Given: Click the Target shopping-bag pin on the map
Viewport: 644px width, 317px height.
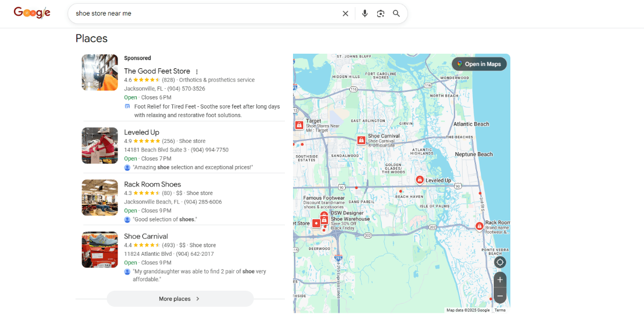Looking at the screenshot, I should click(299, 125).
